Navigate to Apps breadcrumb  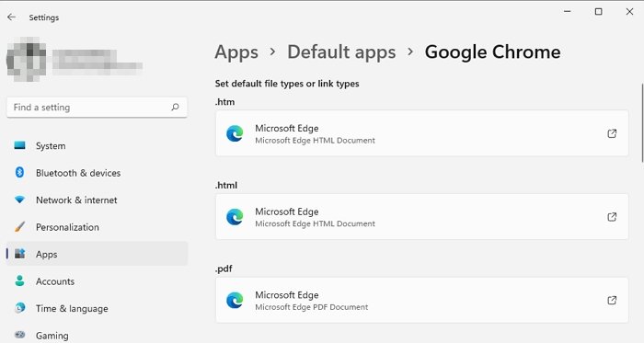coord(236,52)
